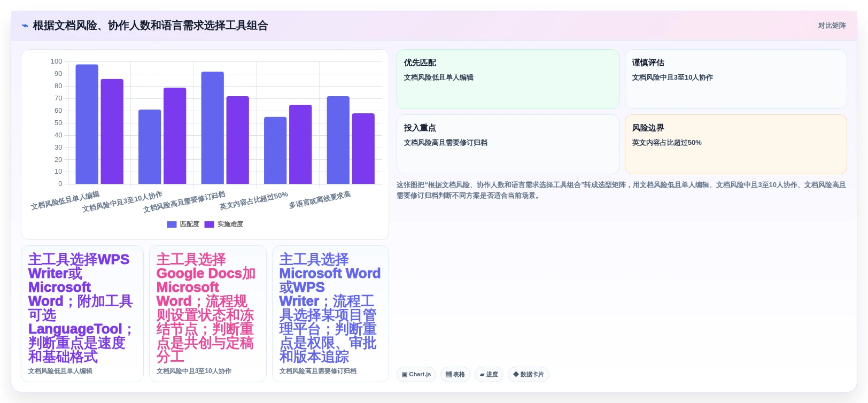This screenshot has height=403, width=868.
Task: Select the 数据卡片 chip
Action: [x=529, y=375]
